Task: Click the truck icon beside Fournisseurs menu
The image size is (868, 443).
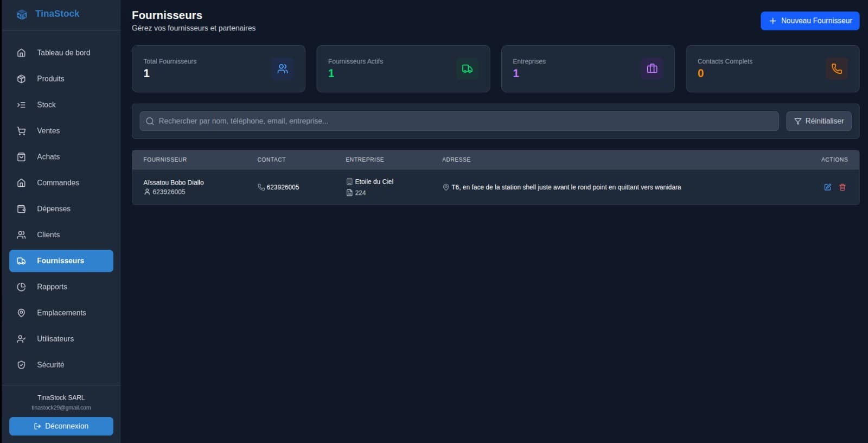Action: pos(21,261)
